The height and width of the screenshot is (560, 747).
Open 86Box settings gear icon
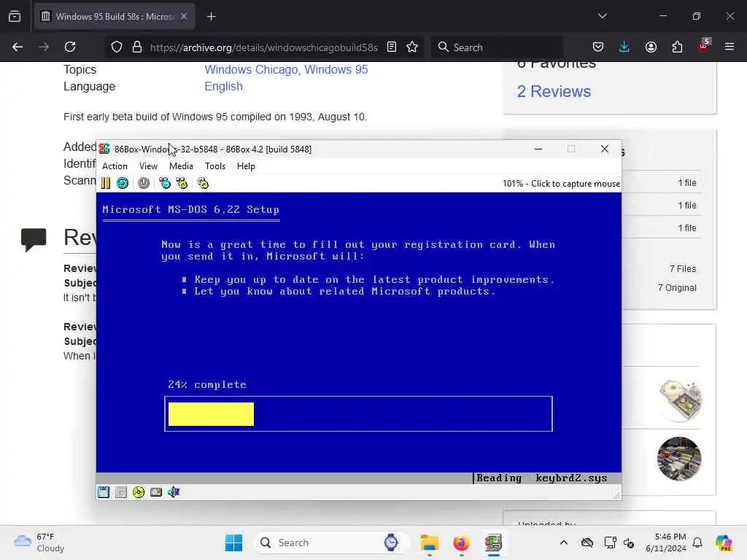coord(203,183)
